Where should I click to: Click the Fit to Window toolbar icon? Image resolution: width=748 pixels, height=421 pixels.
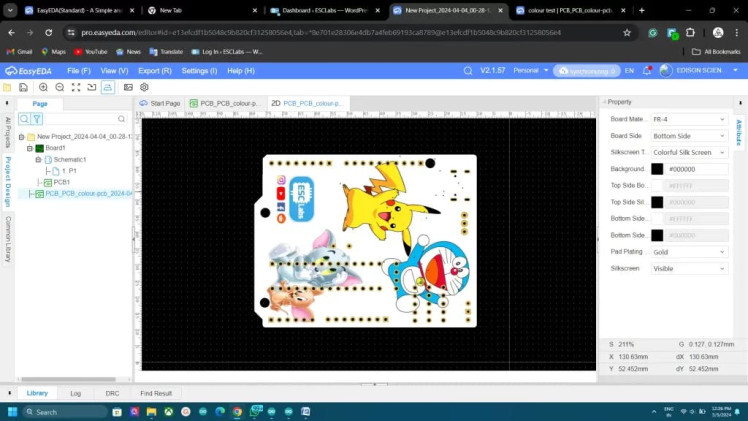tap(76, 87)
